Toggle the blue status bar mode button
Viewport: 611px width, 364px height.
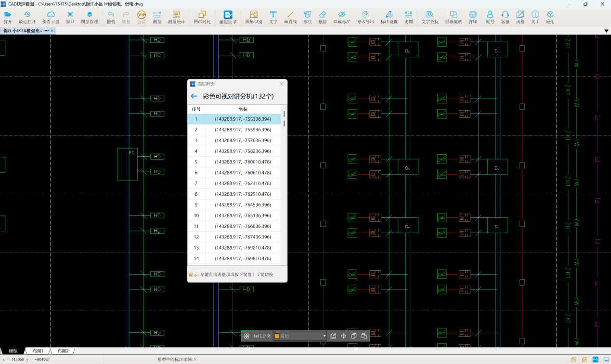pyautogui.click(x=595, y=360)
